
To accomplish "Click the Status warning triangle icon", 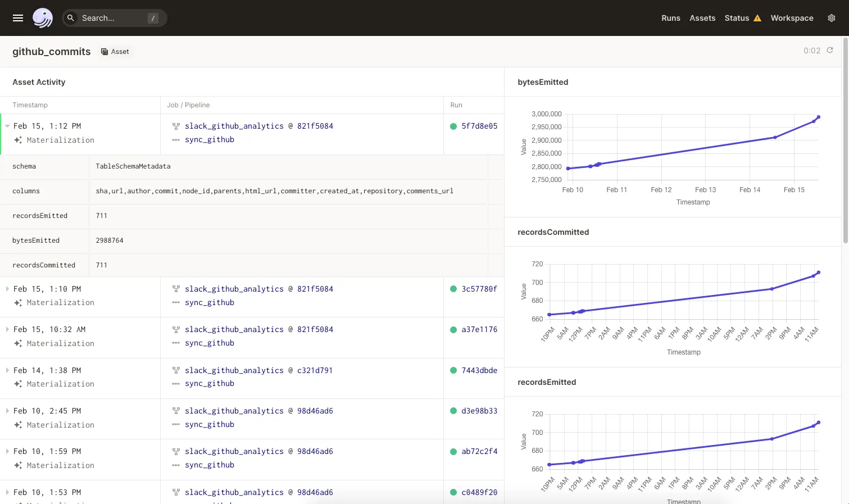I will [x=757, y=18].
